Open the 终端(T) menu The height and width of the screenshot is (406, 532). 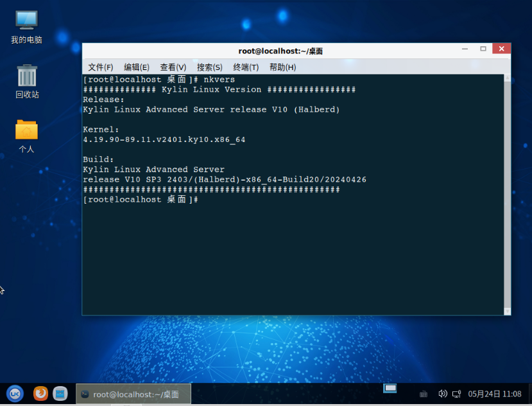tap(246, 67)
